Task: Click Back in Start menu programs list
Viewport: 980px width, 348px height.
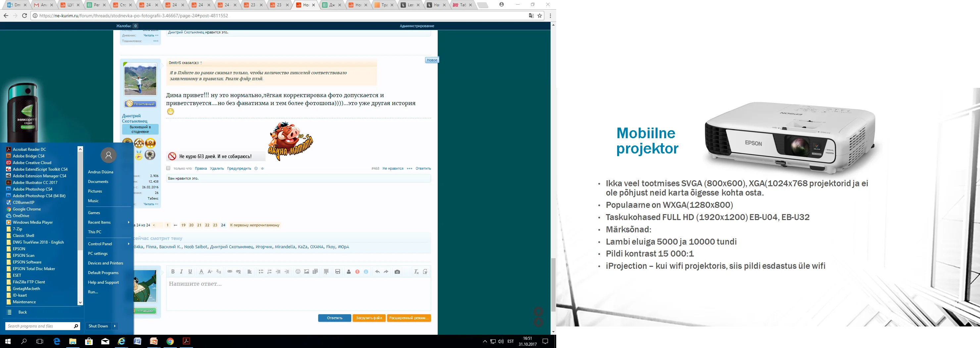Action: [x=23, y=312]
